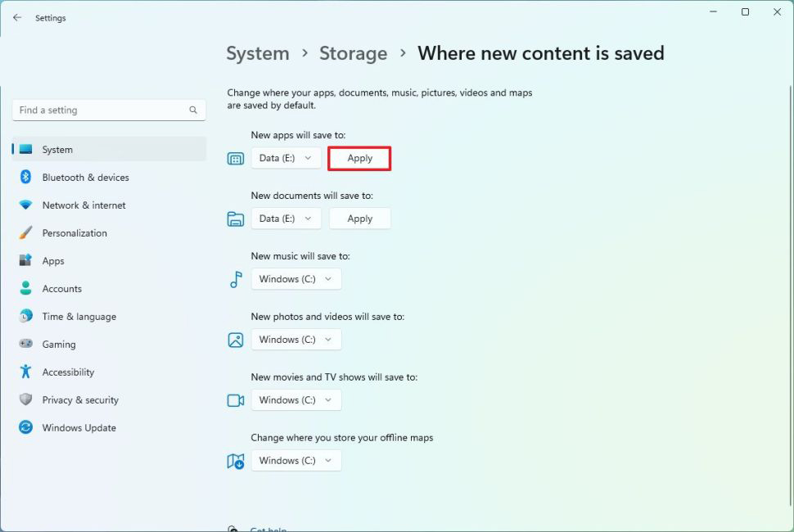
Task: Open the new apps drive dropdown
Action: point(286,159)
